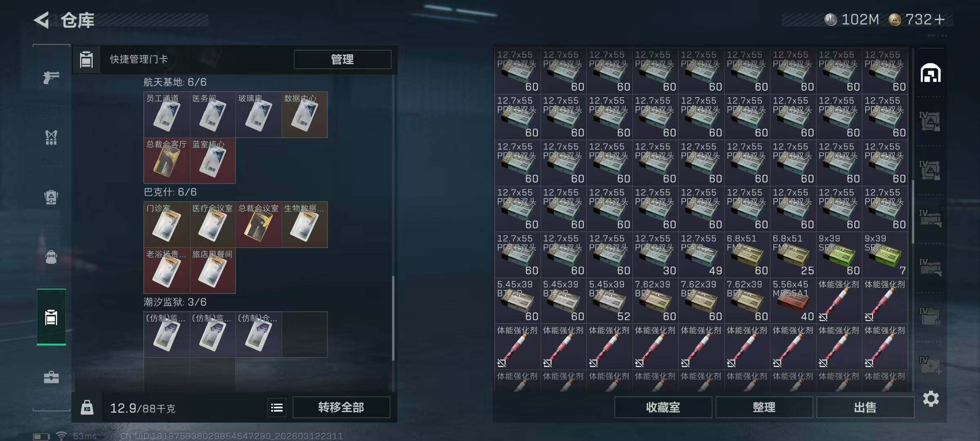This screenshot has width=980, height=441.
Task: Select the main stash home icon
Action: pos(931,73)
